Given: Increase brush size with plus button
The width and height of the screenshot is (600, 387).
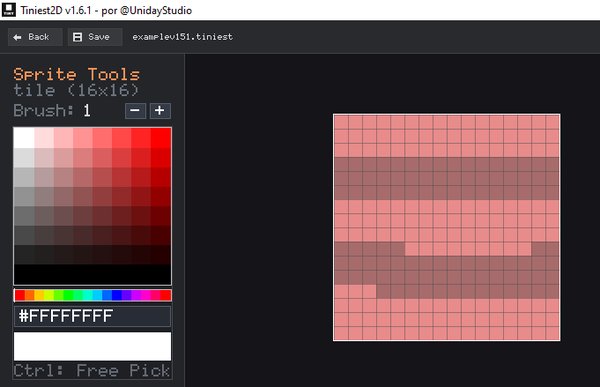Looking at the screenshot, I should [160, 111].
